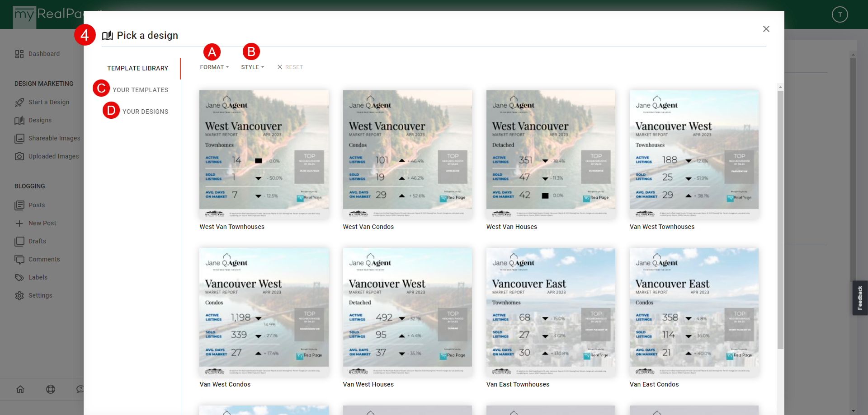Click the Uploaded Images camera icon
Image resolution: width=868 pixels, height=415 pixels.
point(19,157)
